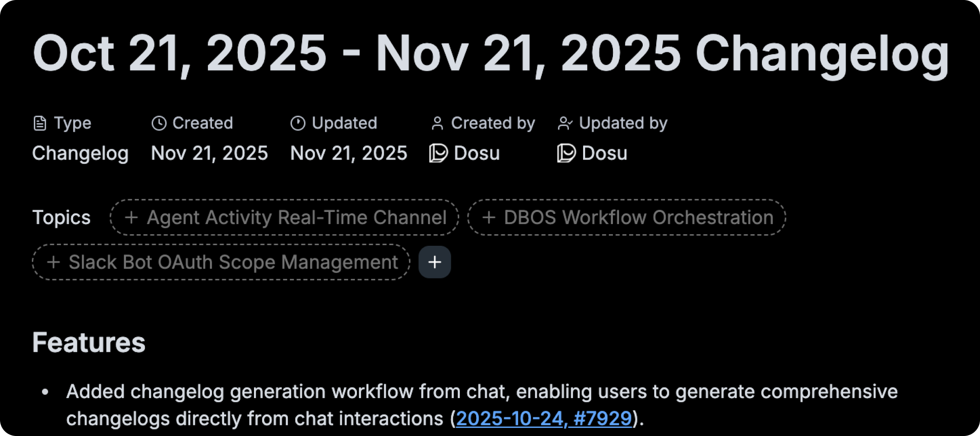Viewport: 980px width, 436px height.
Task: Click the "Features" section heading
Action: 89,343
